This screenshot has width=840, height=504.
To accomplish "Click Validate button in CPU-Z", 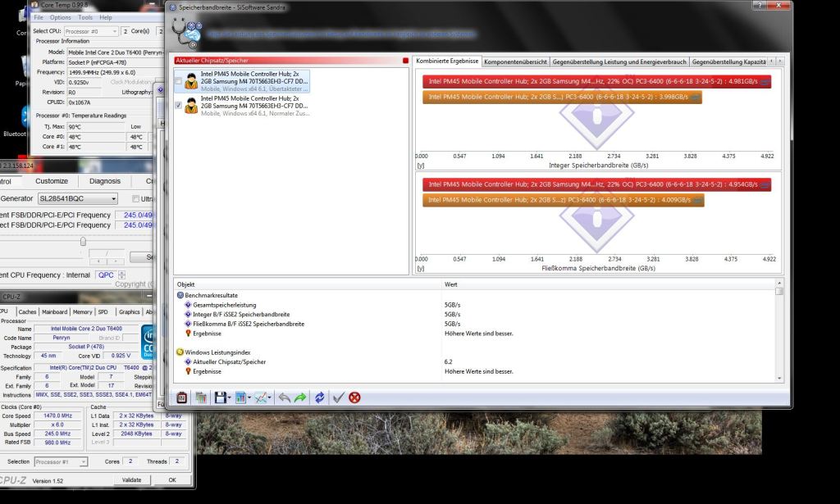I will pyautogui.click(x=132, y=480).
